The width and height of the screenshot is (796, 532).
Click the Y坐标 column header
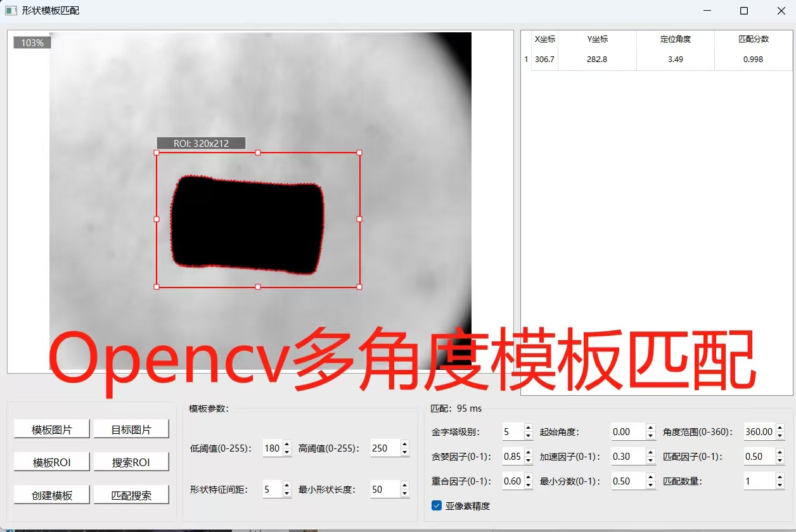click(x=597, y=39)
